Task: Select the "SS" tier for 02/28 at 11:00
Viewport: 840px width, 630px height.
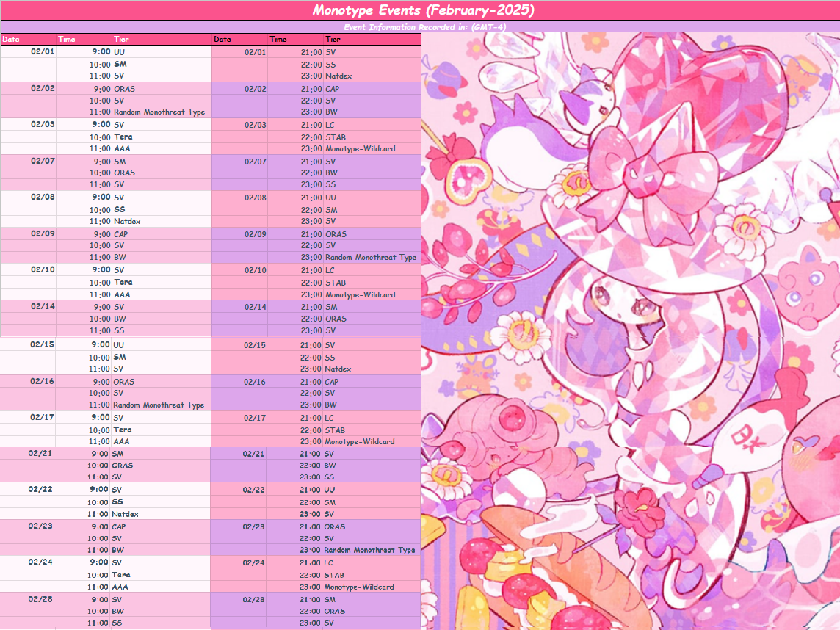Action: point(117,623)
